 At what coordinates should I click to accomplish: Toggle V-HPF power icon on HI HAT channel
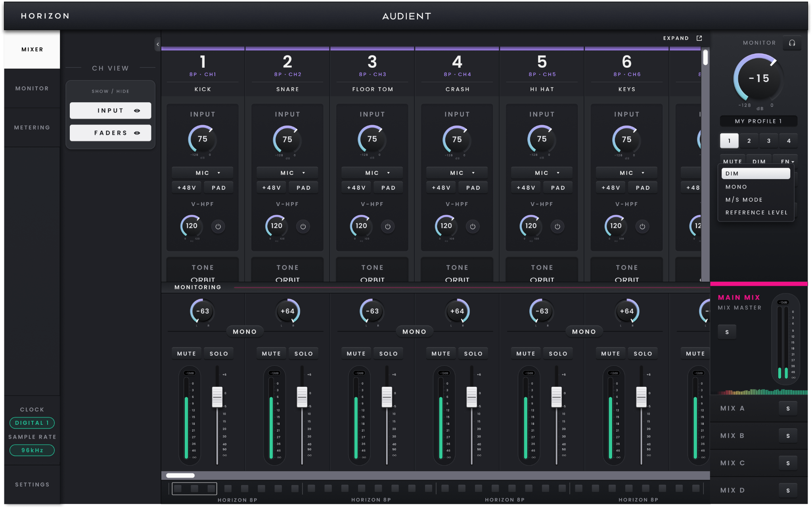tap(557, 227)
